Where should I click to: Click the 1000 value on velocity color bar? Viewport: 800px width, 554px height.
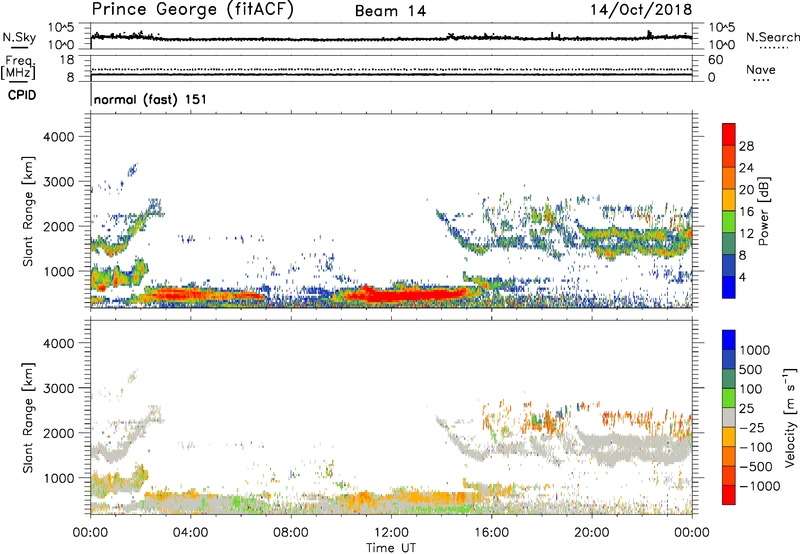[755, 350]
